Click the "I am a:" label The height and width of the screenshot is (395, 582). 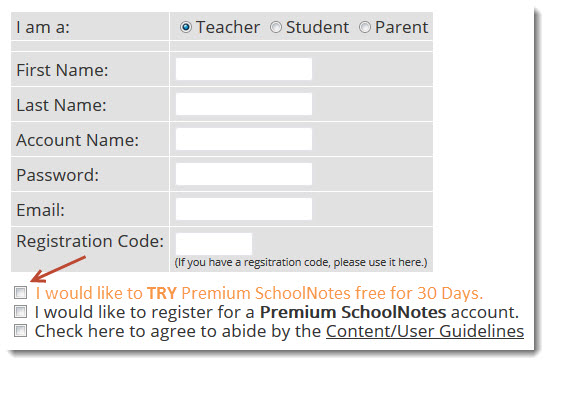coord(43,27)
